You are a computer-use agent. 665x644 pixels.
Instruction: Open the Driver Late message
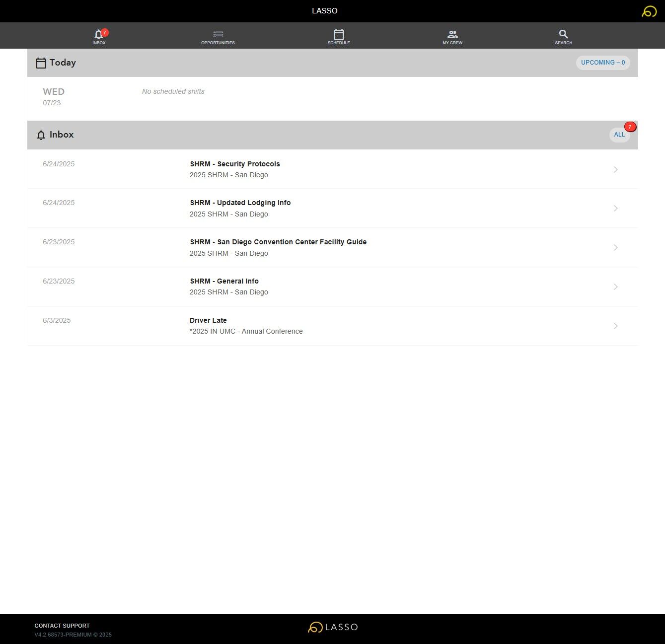pyautogui.click(x=332, y=326)
